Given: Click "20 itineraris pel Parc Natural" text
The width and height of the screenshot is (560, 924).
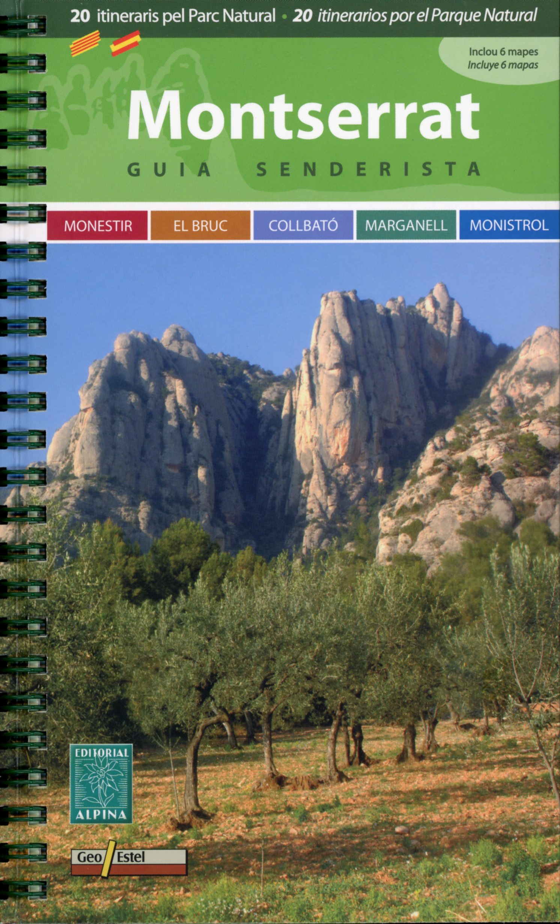Looking at the screenshot, I should pos(173,17).
